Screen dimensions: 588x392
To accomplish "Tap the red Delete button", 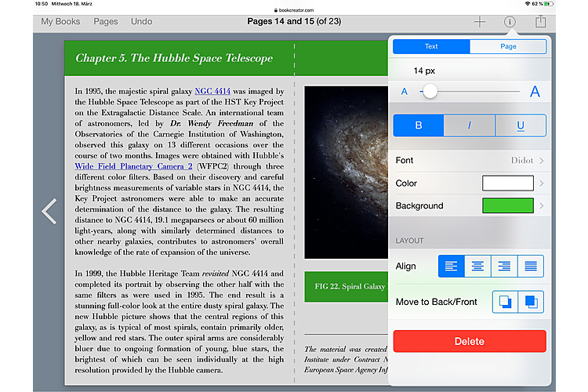I will point(470,341).
